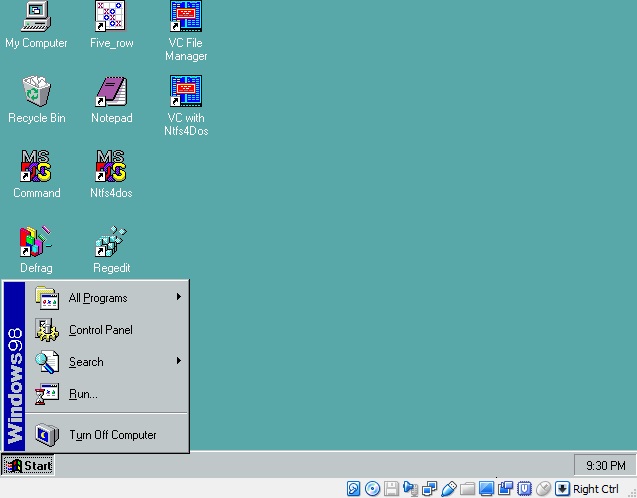Expand the All Programs submenu arrow
The image size is (637, 498).
pyautogui.click(x=178, y=297)
